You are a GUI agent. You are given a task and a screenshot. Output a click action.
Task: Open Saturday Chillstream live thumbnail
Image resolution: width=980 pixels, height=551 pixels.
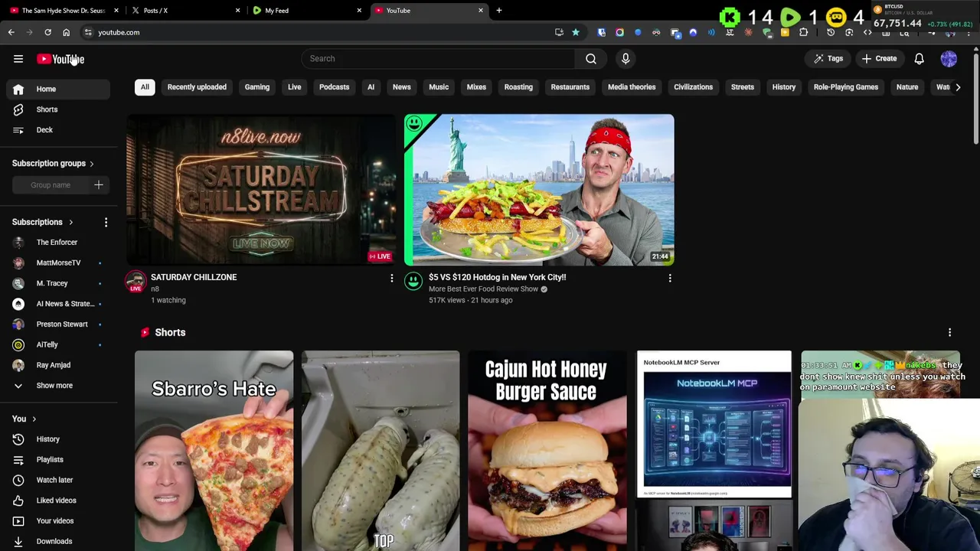(x=261, y=190)
